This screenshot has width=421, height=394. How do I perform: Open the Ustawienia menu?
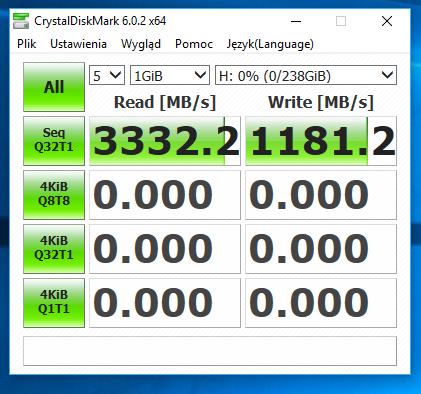78,44
